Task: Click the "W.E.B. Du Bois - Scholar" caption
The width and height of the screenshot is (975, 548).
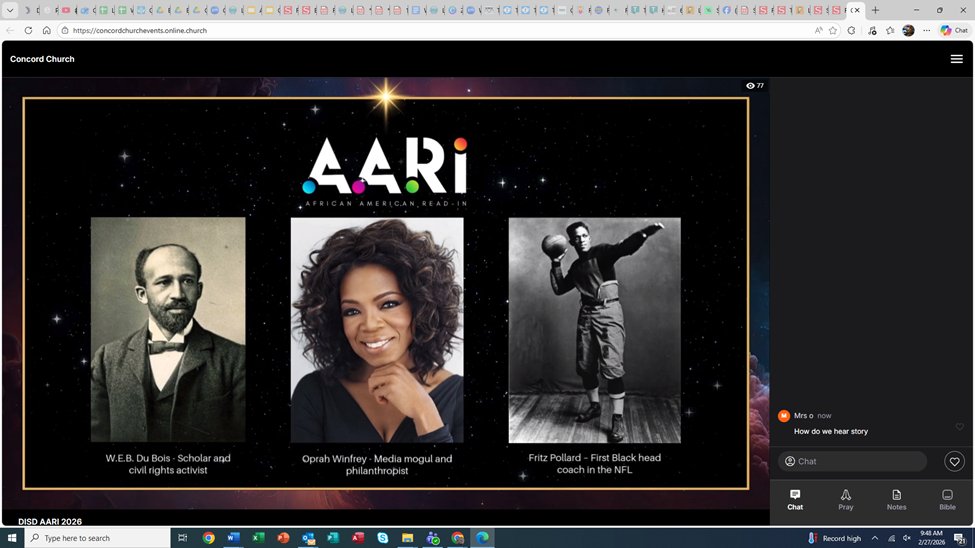Action: [x=168, y=464]
